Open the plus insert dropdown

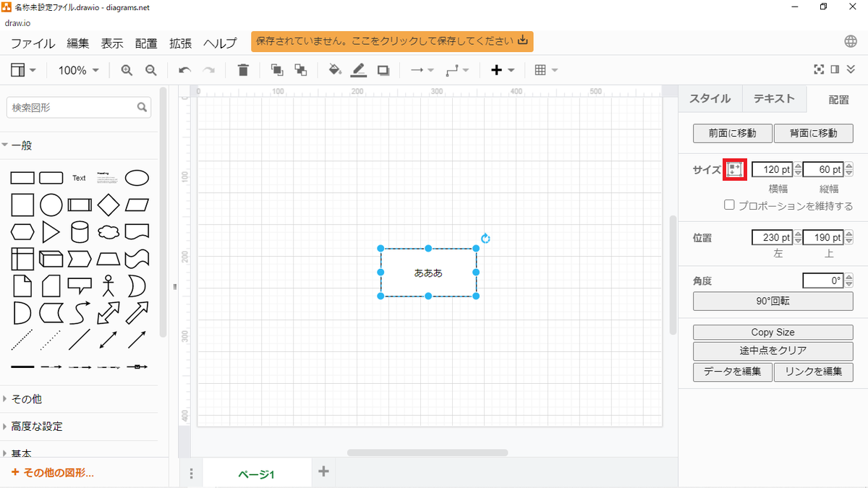tap(503, 70)
